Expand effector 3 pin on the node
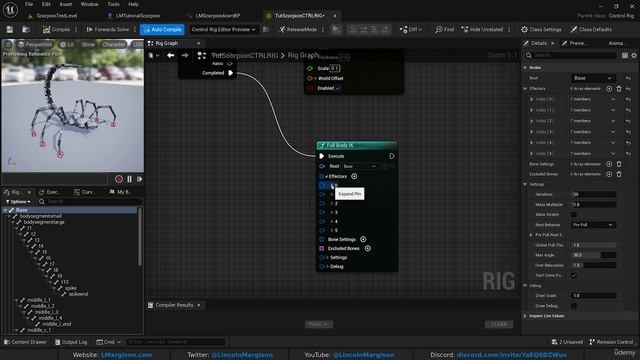 click(332, 212)
